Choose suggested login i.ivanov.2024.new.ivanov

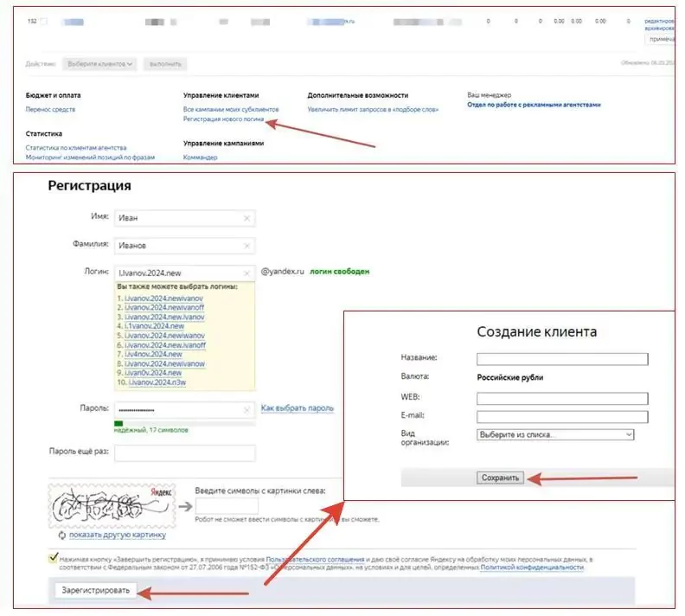pos(164,318)
